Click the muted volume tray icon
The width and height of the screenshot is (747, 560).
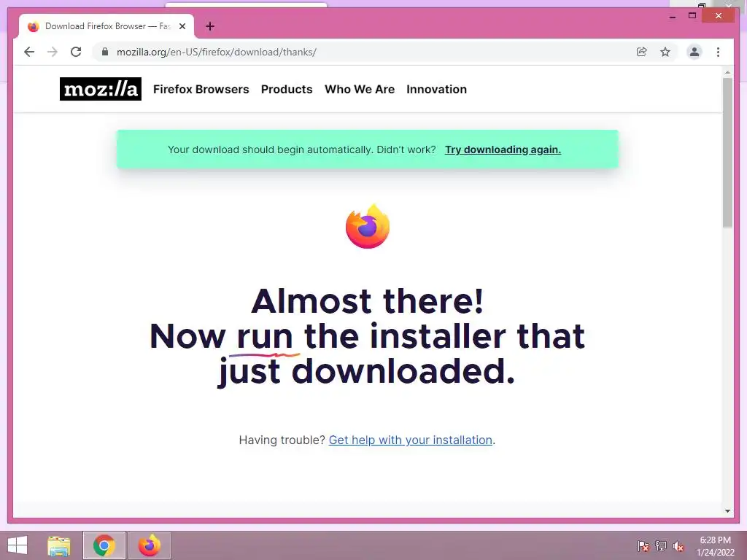(678, 546)
